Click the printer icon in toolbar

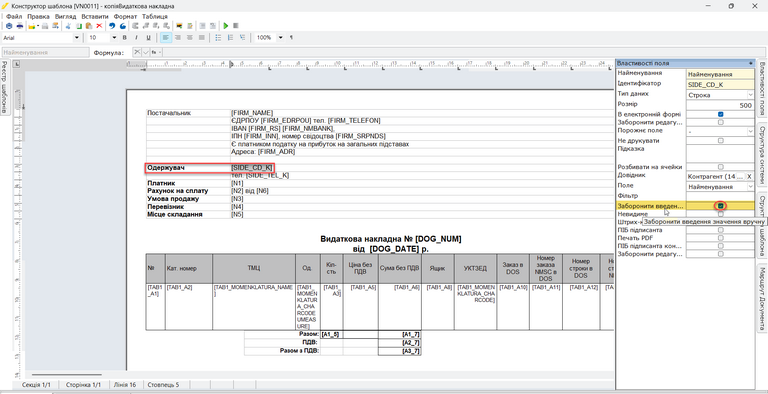coord(20,25)
